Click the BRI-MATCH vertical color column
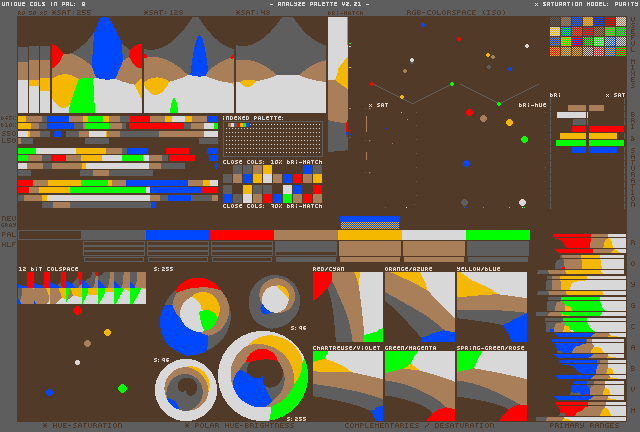Image resolution: width=640 pixels, height=432 pixels. (338, 84)
